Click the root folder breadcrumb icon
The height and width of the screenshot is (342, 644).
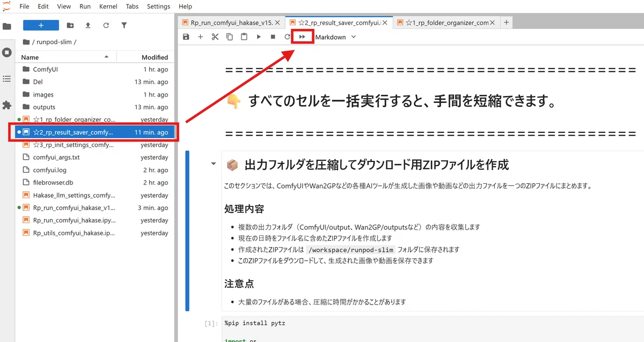26,42
